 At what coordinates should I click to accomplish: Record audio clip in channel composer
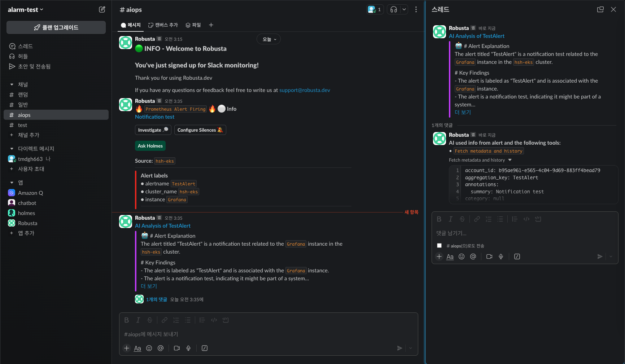pyautogui.click(x=188, y=348)
